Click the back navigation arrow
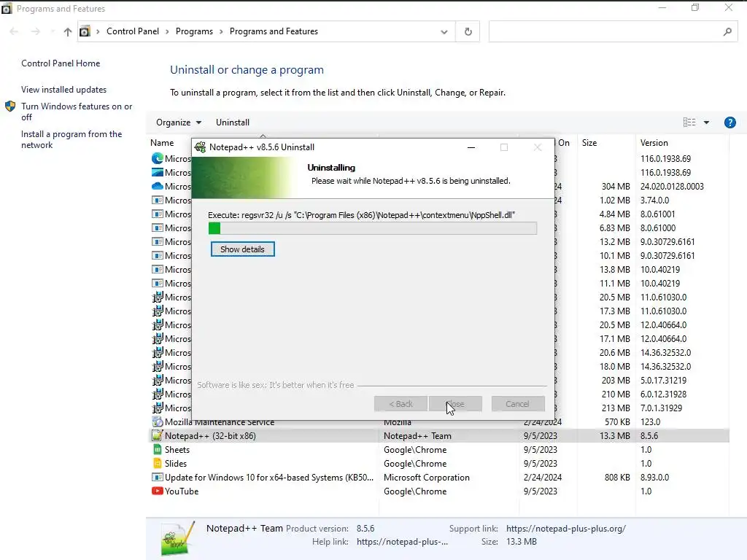747x560 pixels. 14,31
